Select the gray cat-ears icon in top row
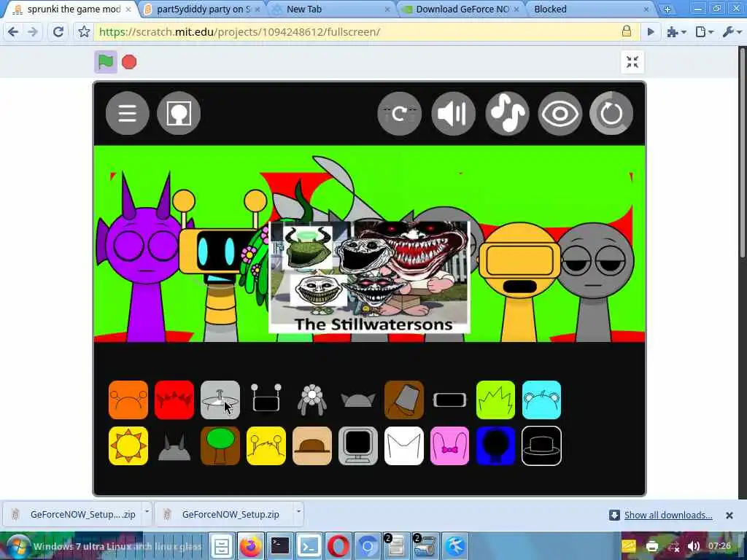The image size is (747, 560). coord(358,400)
